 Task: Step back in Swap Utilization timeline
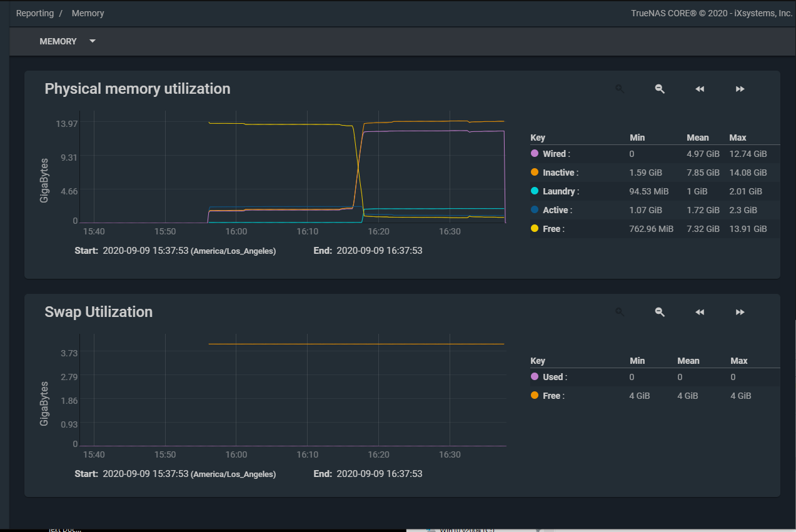tap(700, 312)
